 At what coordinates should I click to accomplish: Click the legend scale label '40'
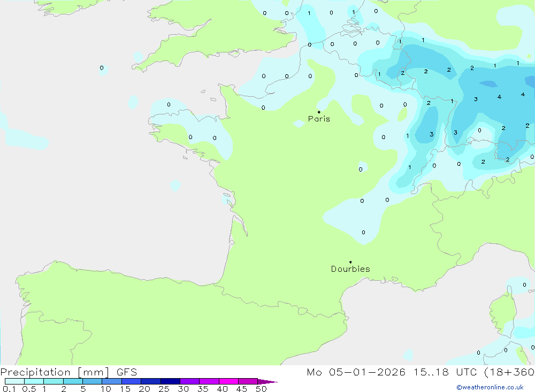(223, 389)
